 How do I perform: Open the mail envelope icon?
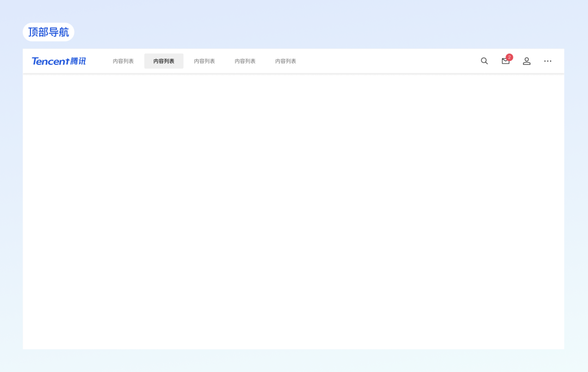click(505, 62)
